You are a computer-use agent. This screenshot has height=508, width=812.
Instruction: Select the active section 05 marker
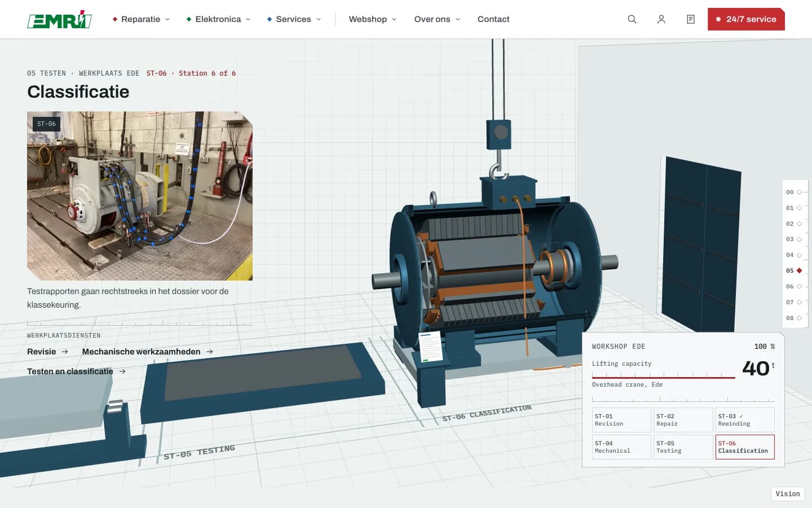(794, 271)
